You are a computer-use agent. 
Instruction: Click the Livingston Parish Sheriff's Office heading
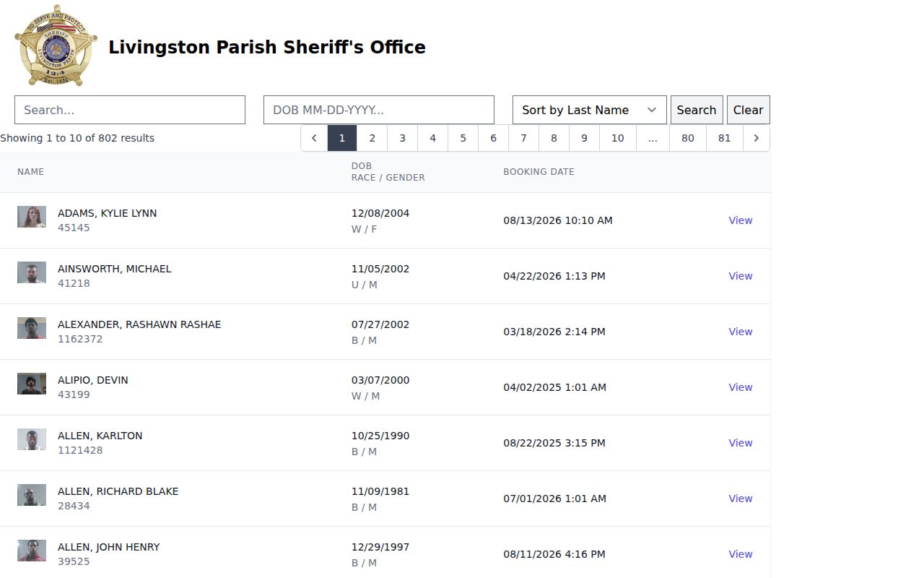click(267, 48)
